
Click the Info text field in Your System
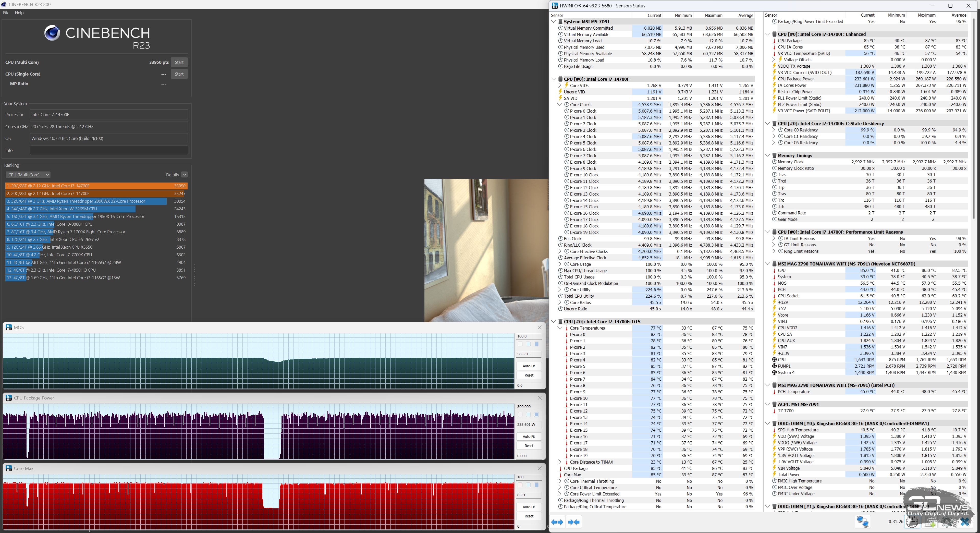click(x=109, y=150)
